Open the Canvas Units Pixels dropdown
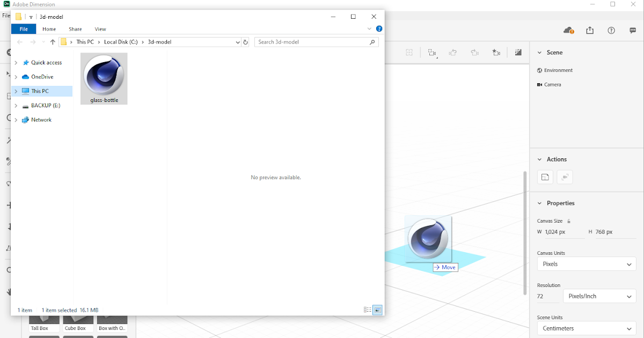 tap(587, 264)
